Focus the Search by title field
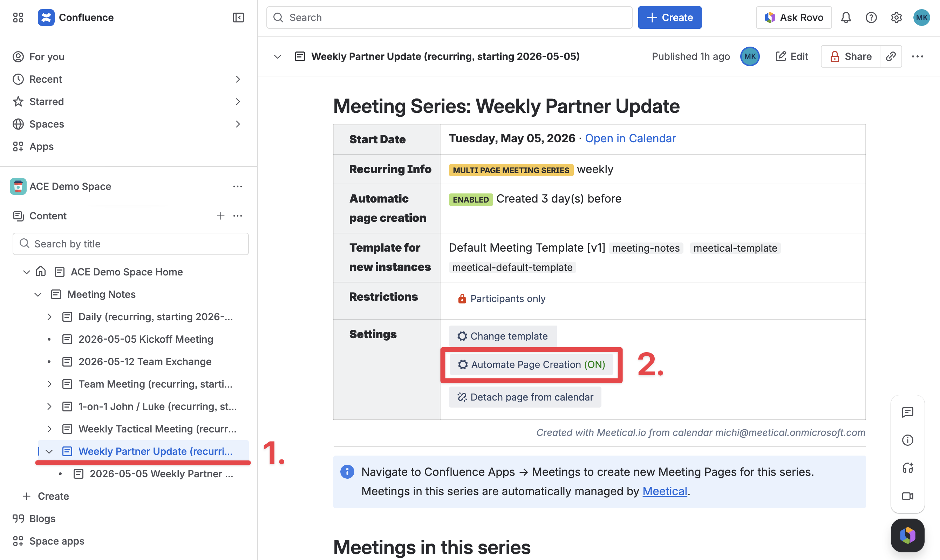This screenshot has width=940, height=560. point(131,244)
